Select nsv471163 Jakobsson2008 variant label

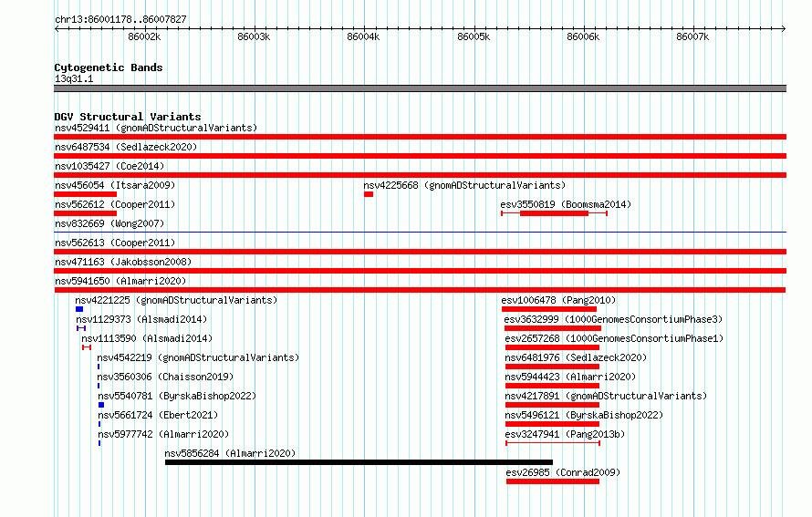point(123,262)
